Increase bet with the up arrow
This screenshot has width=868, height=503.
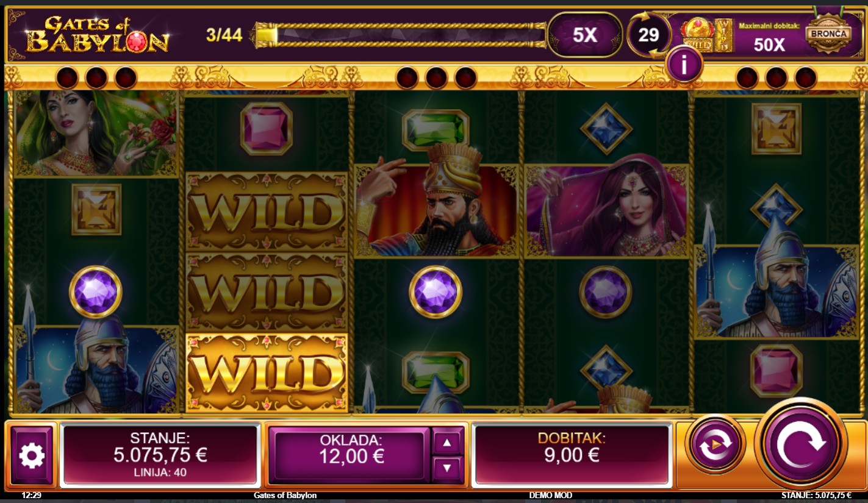[447, 442]
